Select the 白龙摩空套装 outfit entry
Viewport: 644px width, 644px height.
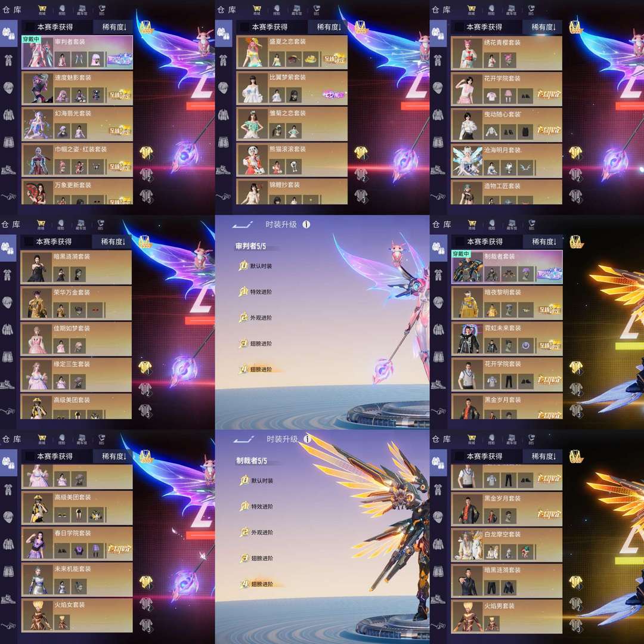[506, 544]
